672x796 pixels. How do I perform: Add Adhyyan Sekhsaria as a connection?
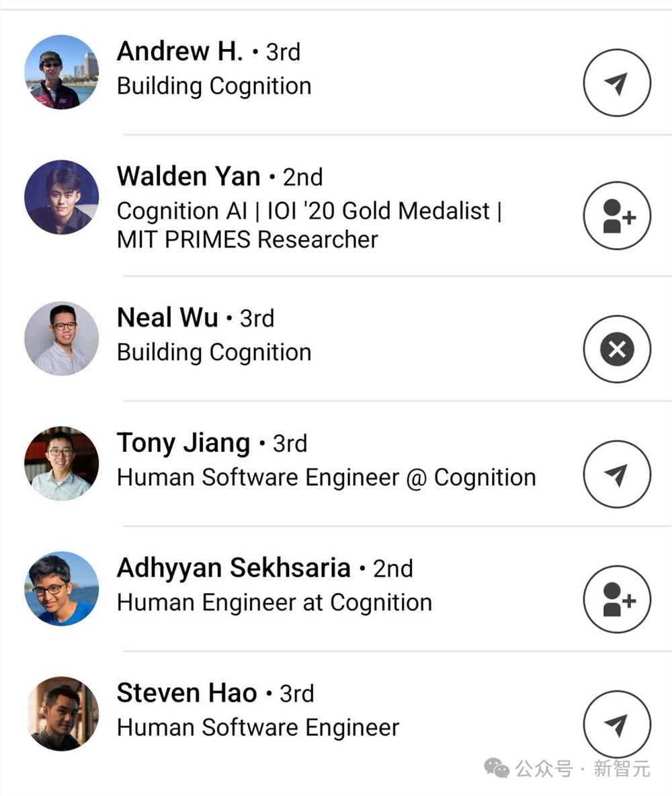click(x=616, y=600)
